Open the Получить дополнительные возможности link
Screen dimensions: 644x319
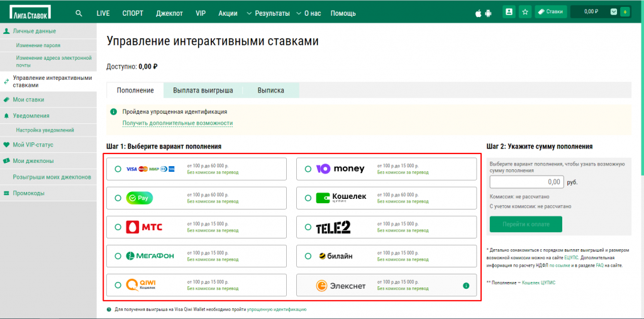click(177, 123)
